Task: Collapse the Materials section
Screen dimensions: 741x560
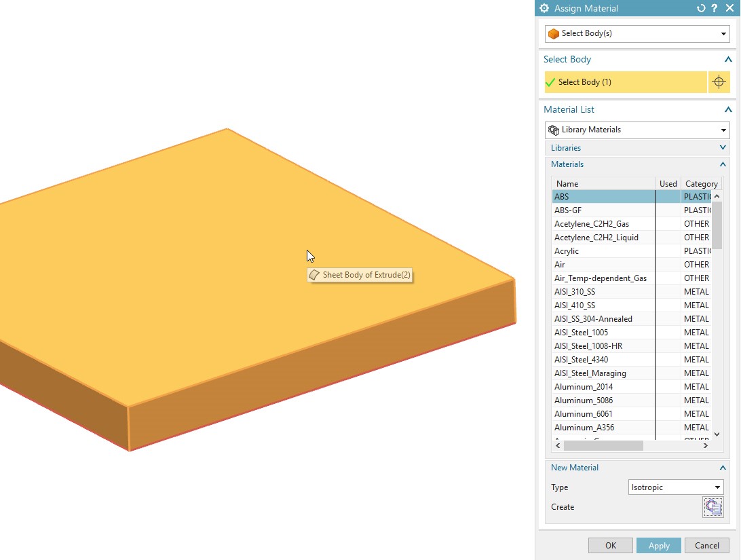Action: tap(723, 164)
